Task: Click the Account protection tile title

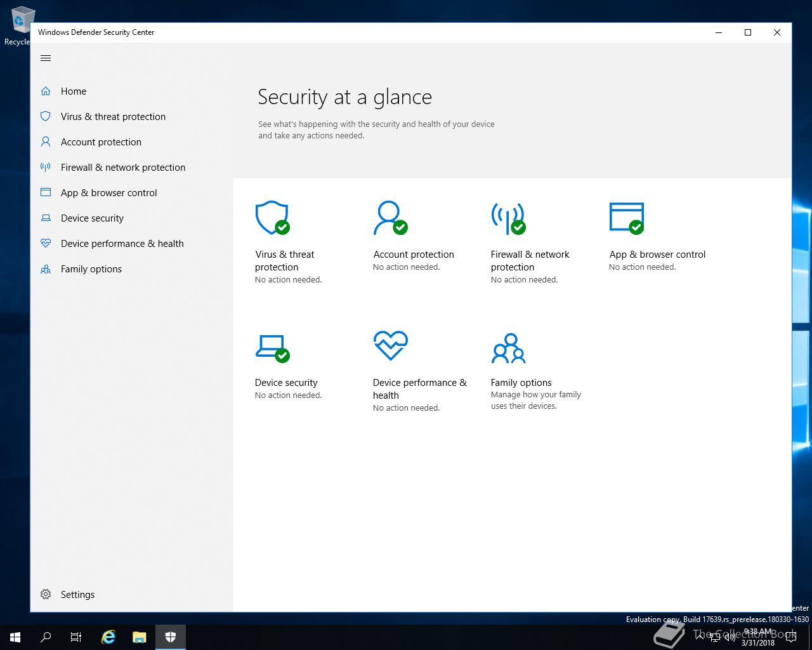Action: [414, 255]
